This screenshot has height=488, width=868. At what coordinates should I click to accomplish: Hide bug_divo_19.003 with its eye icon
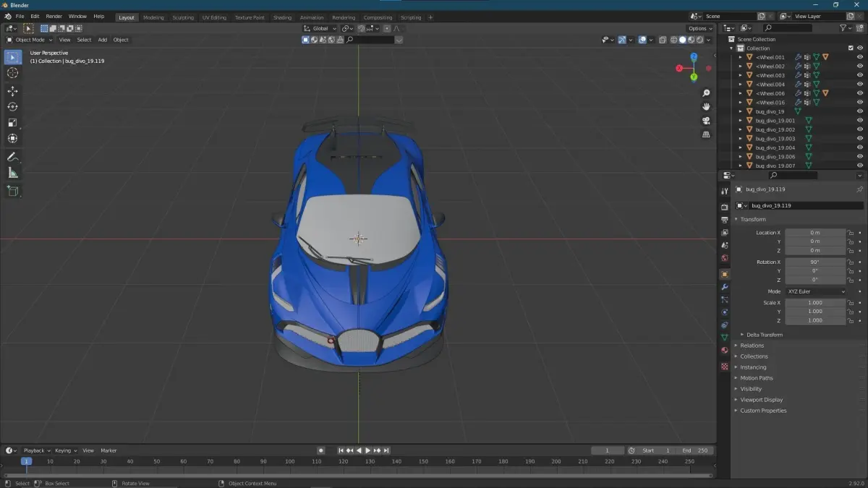(x=860, y=139)
